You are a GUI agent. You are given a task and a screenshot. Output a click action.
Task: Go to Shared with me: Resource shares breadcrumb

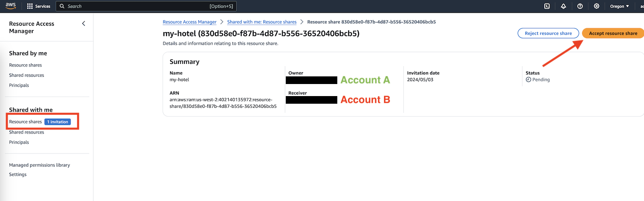tap(262, 22)
